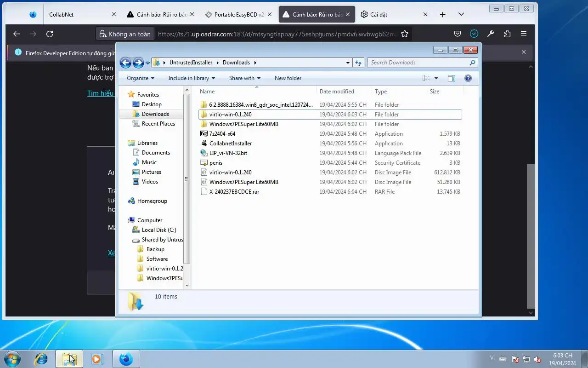Screen dimensions: 588x368
Task: Go forward in the Explorer window
Action: (138, 63)
